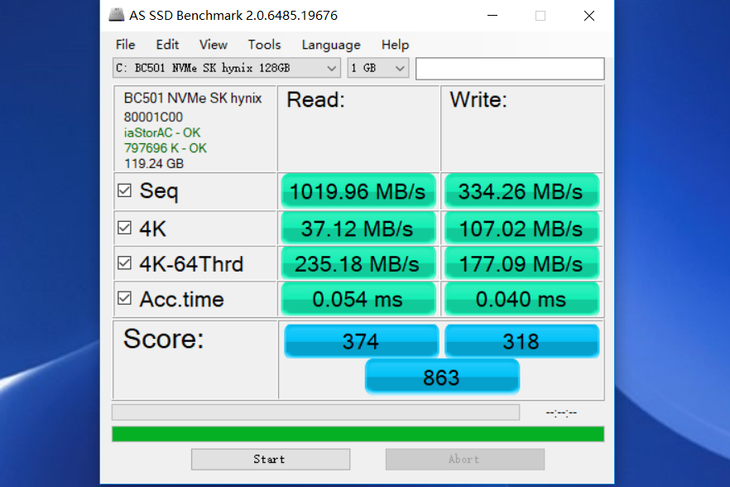Click the total score 863
This screenshot has width=730, height=487.
coord(442,377)
